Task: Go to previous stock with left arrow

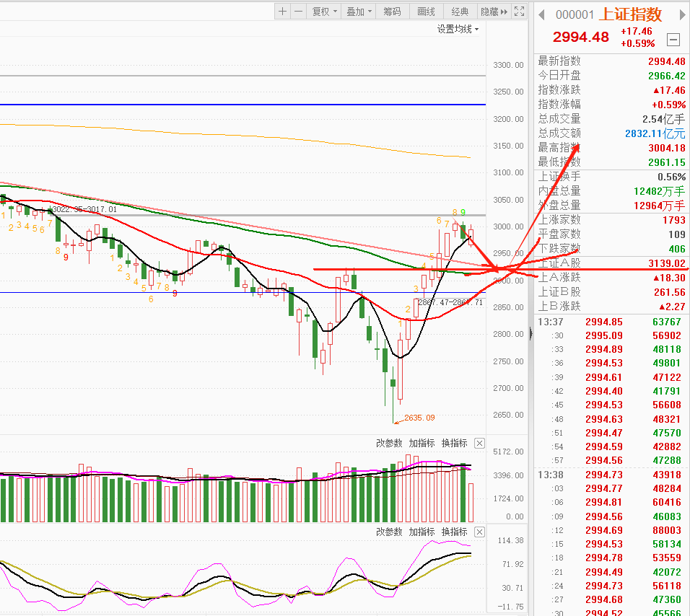Action: tap(541, 14)
